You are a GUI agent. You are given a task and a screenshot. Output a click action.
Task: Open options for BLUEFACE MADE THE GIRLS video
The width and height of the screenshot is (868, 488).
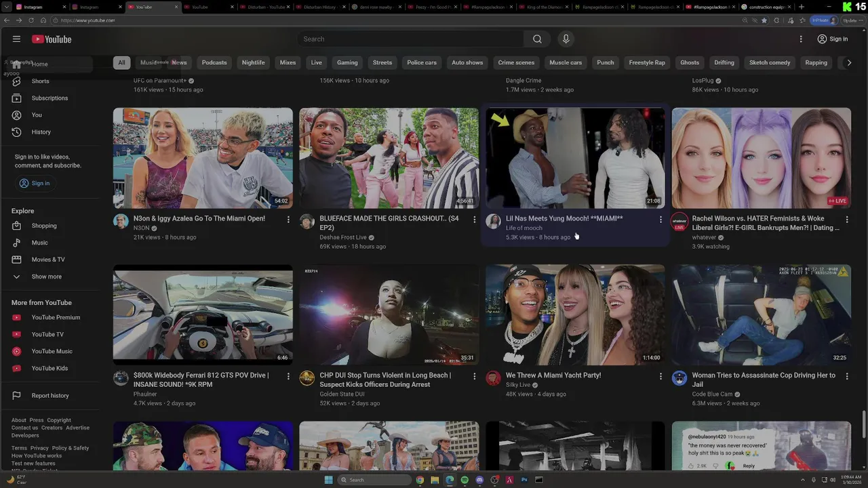pyautogui.click(x=474, y=220)
